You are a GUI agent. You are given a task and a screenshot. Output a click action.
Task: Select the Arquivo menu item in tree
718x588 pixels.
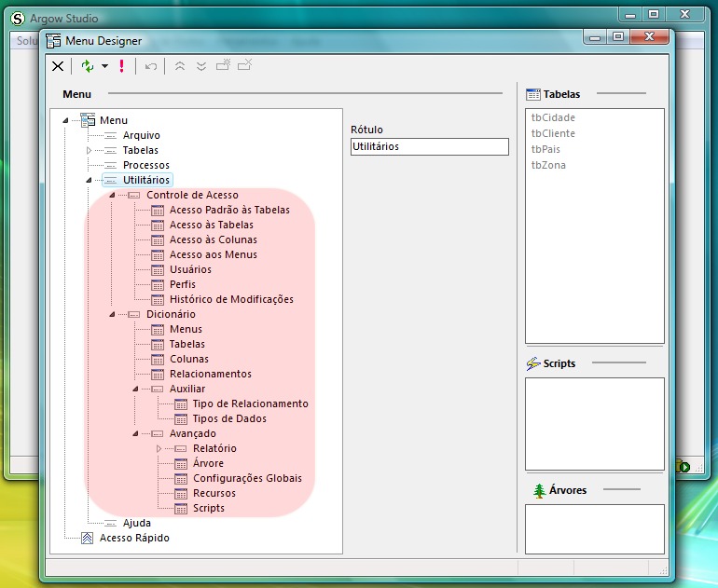pos(142,135)
